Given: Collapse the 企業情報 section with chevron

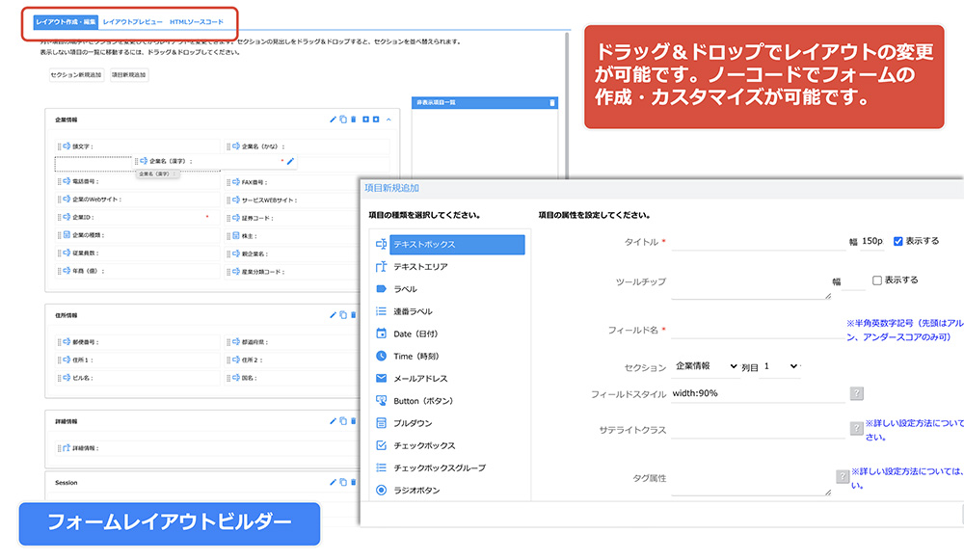Looking at the screenshot, I should [388, 120].
